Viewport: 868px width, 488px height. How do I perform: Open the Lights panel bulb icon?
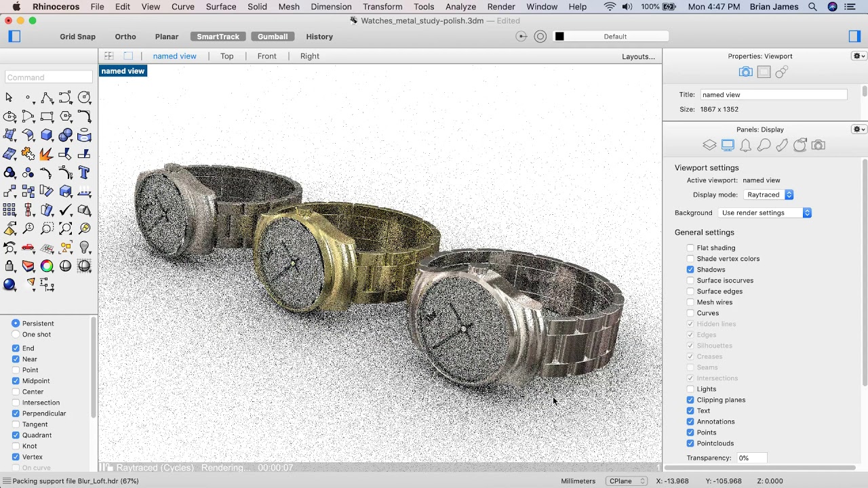pos(764,145)
